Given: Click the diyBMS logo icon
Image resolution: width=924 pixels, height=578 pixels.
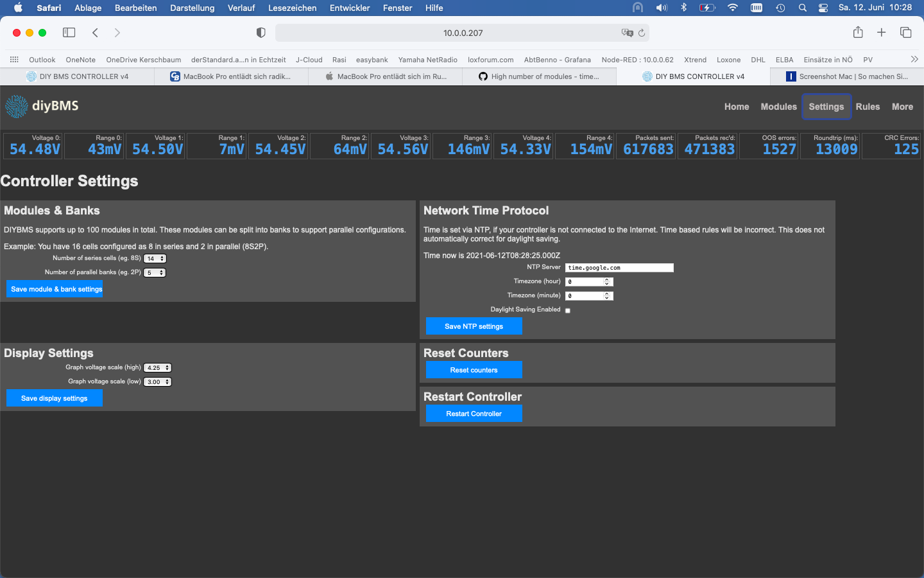Looking at the screenshot, I should (x=17, y=107).
